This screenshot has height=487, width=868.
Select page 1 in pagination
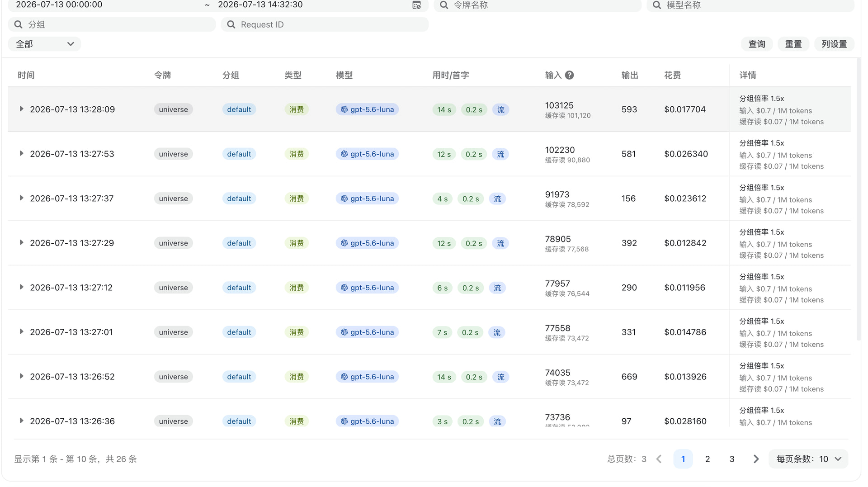tap(683, 459)
